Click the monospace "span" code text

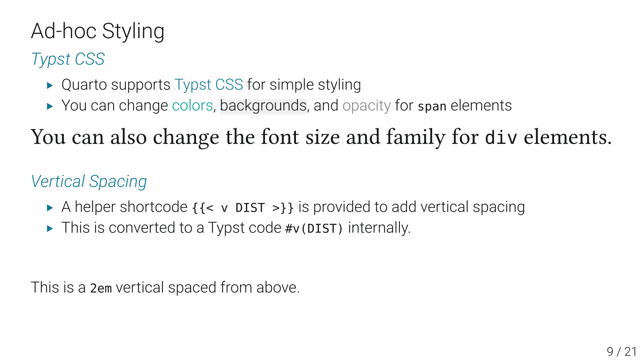(x=432, y=106)
